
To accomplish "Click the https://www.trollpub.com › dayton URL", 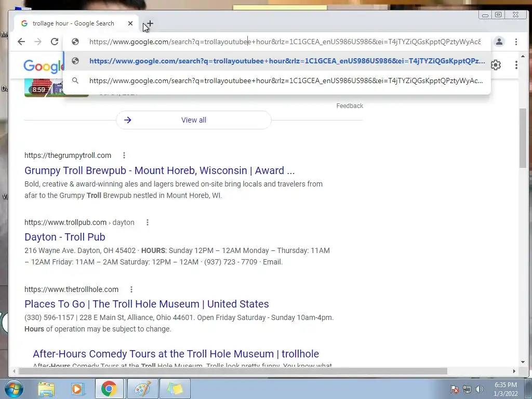I will [x=79, y=222].
